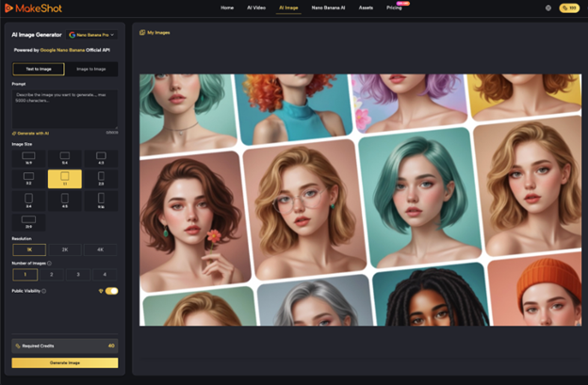Open the AI Video section
Image resolution: width=588 pixels, height=385 pixels.
click(x=256, y=8)
